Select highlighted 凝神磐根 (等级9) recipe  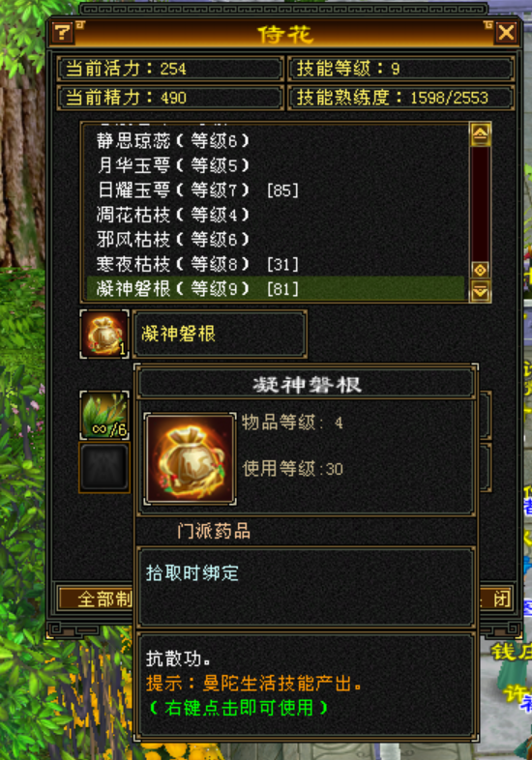[276, 289]
